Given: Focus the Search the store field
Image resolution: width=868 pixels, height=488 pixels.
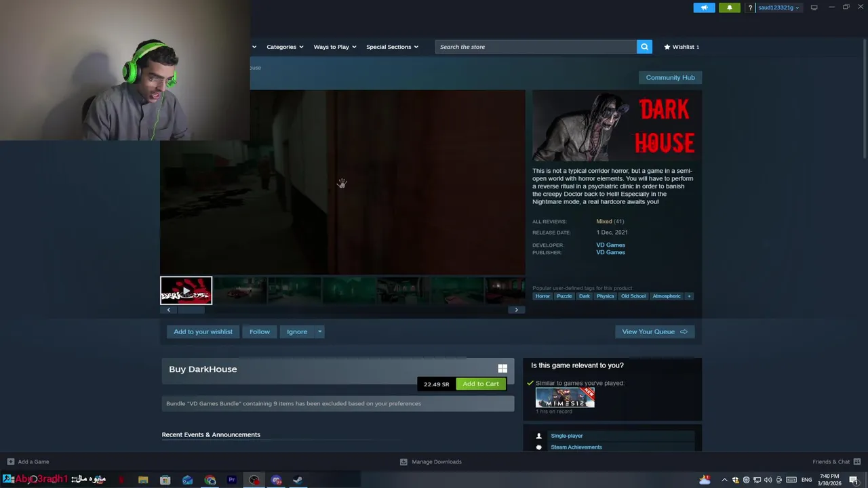Looking at the screenshot, I should [x=536, y=47].
